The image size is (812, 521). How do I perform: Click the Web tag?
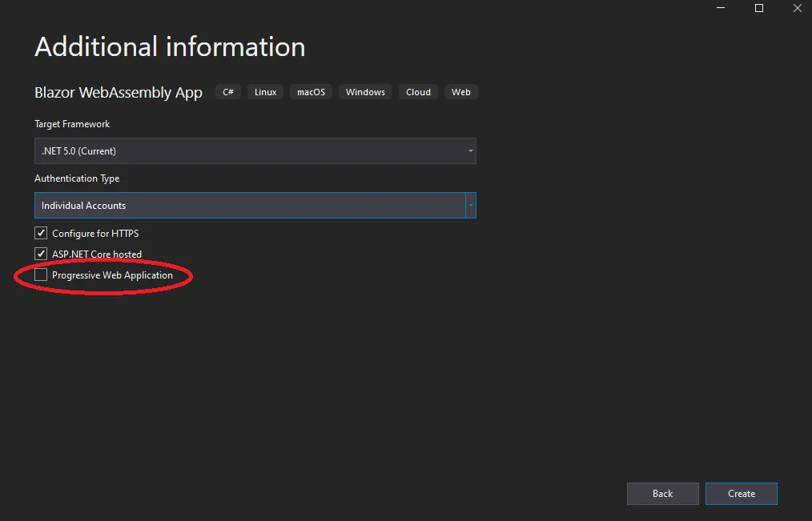click(461, 92)
